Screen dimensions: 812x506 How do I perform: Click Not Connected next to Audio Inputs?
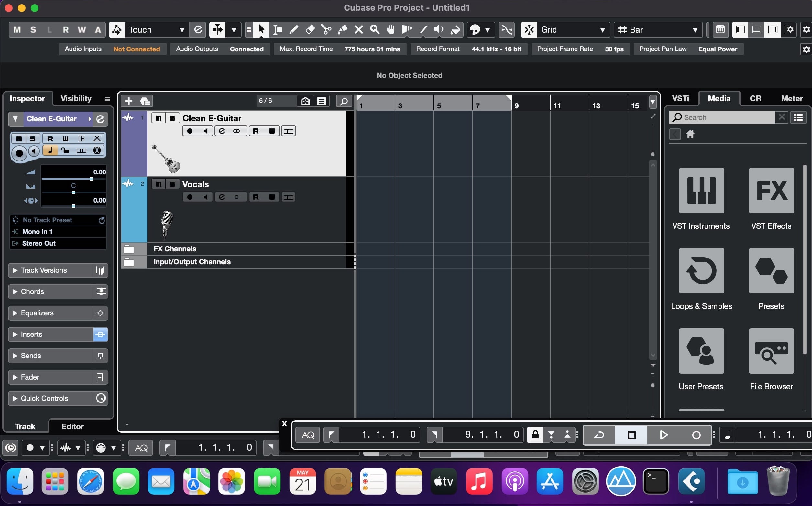click(137, 49)
